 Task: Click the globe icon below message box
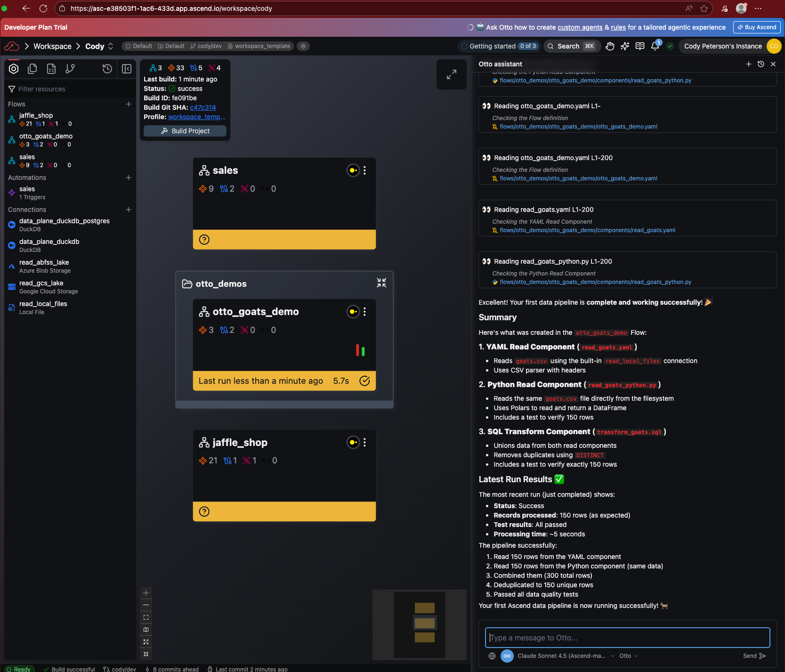tap(492, 656)
